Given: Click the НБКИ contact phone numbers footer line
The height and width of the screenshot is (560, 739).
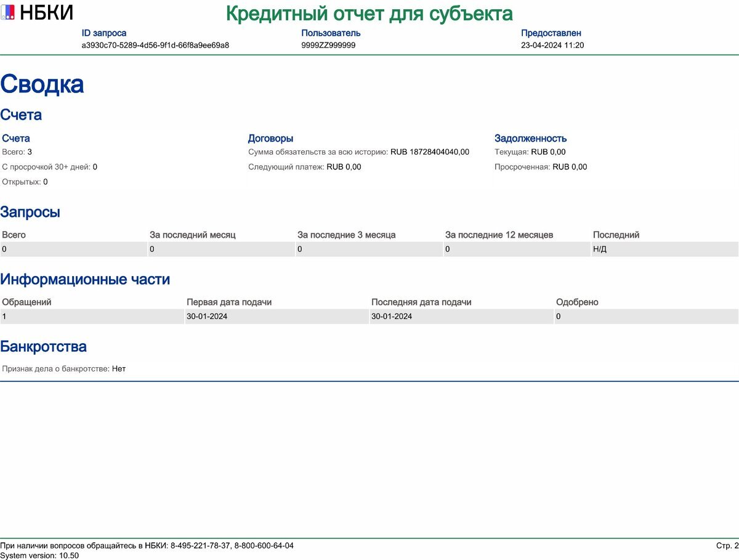Looking at the screenshot, I should pyautogui.click(x=147, y=546).
